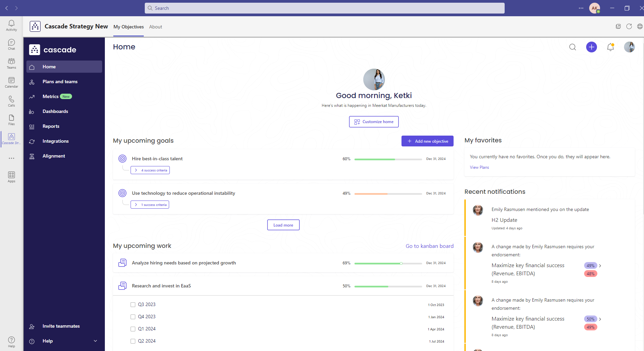The width and height of the screenshot is (644, 351).
Task: Click the progress bar for Research and invest in EaaS
Action: [388, 286]
